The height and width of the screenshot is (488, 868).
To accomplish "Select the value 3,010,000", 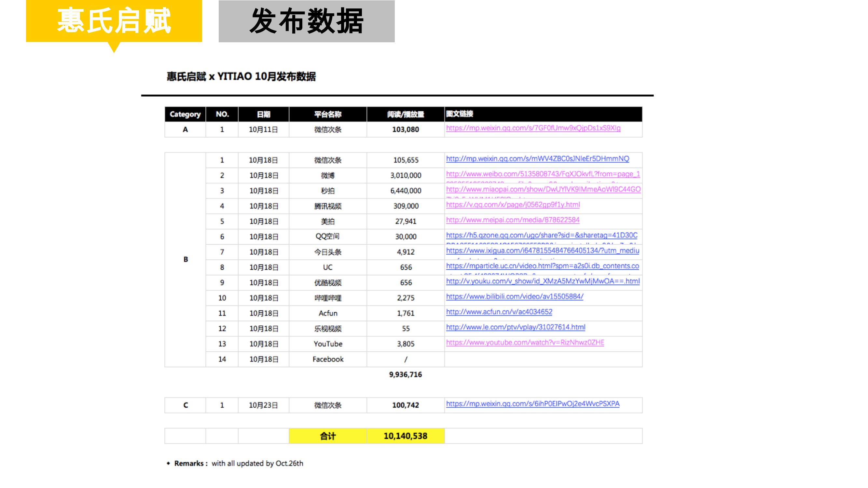I will coord(406,175).
